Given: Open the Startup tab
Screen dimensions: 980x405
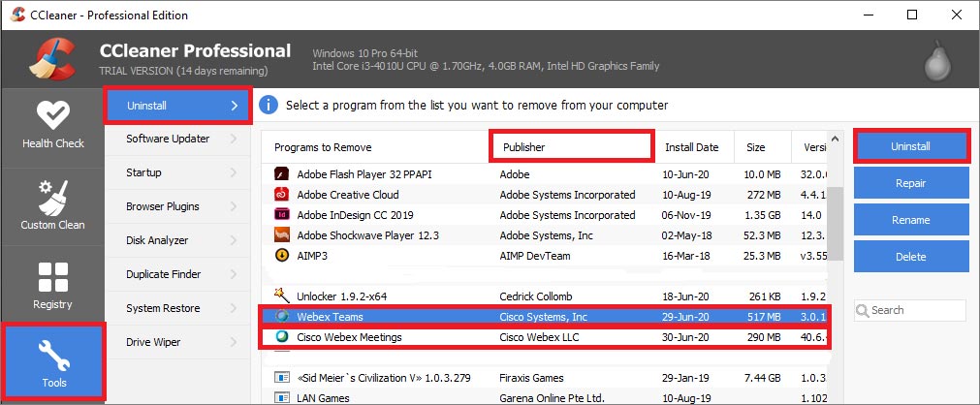Looking at the screenshot, I should coord(178,172).
